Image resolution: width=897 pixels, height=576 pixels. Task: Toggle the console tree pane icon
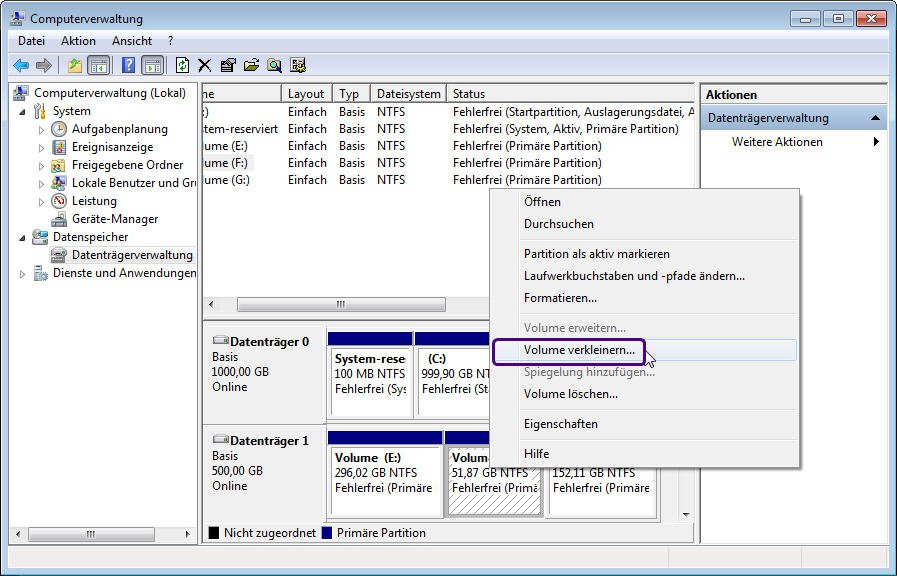[98, 65]
